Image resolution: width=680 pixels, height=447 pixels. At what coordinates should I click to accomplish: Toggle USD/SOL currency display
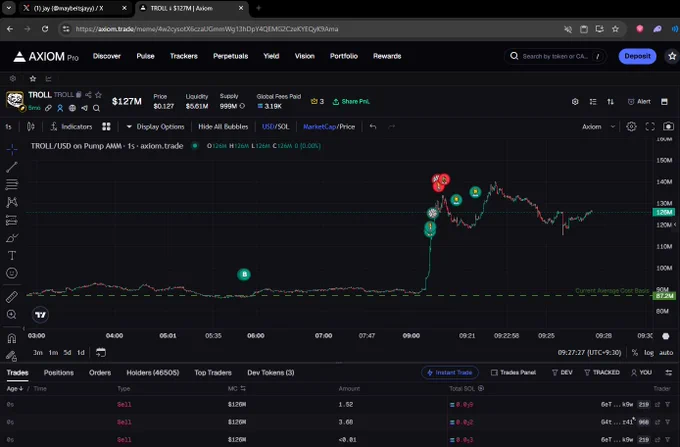click(275, 127)
